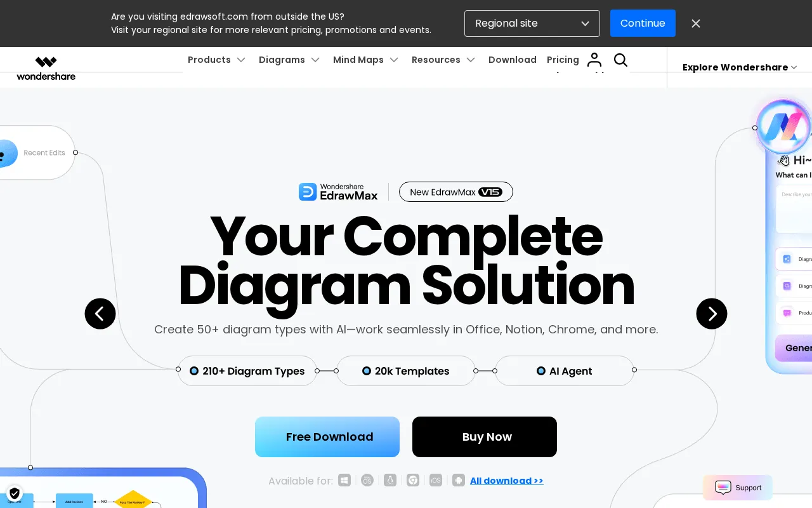Open the user account icon
The height and width of the screenshot is (508, 812).
[594, 60]
